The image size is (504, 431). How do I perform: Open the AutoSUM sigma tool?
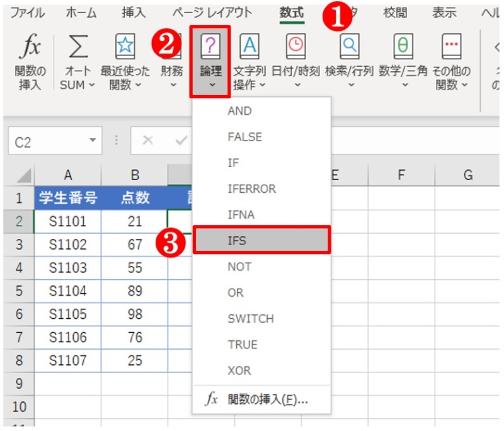pos(77,48)
